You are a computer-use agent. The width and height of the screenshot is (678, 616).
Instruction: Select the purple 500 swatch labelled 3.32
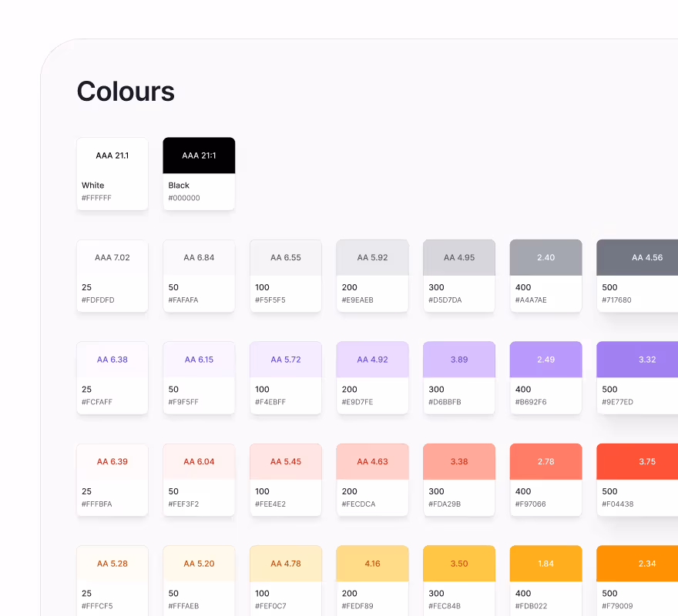click(637, 378)
